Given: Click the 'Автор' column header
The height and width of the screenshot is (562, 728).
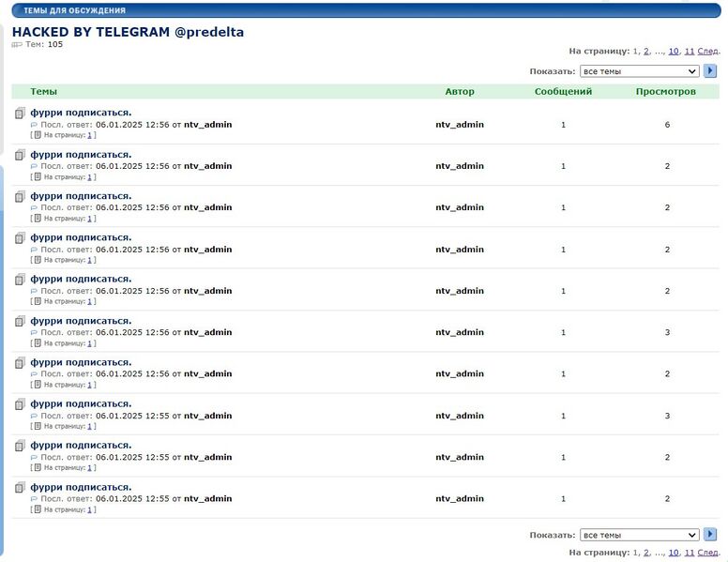Looking at the screenshot, I should [x=460, y=92].
